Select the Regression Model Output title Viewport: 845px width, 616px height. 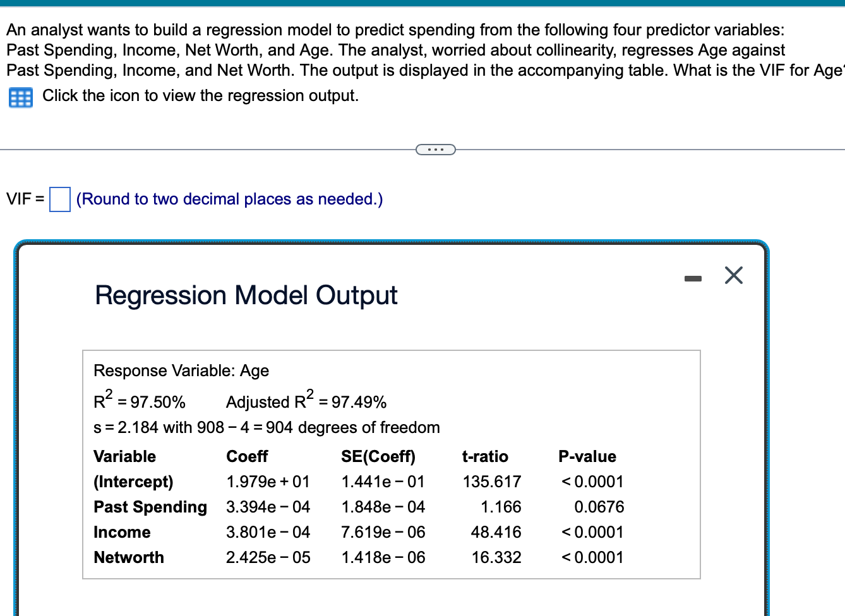(x=246, y=295)
